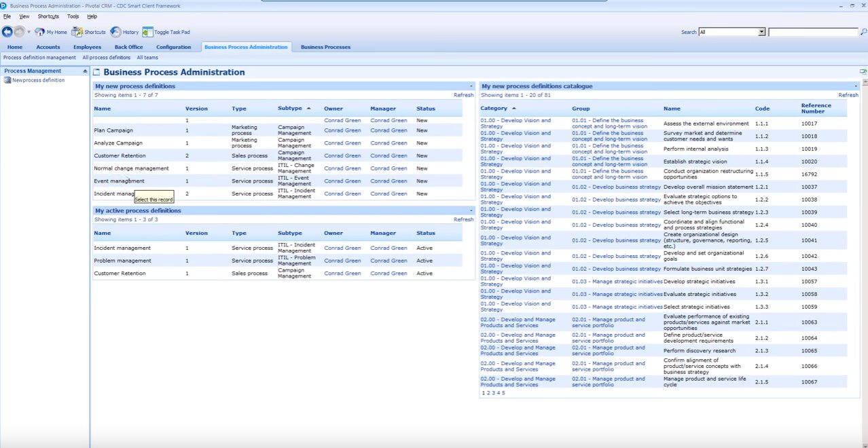Screen dimensions: 868x448
Task: Open the navigation history dropdown arrow
Action: pos(29,32)
